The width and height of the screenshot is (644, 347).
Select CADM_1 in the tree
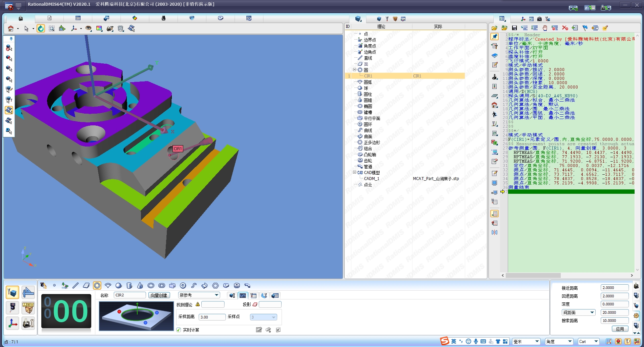pyautogui.click(x=371, y=179)
